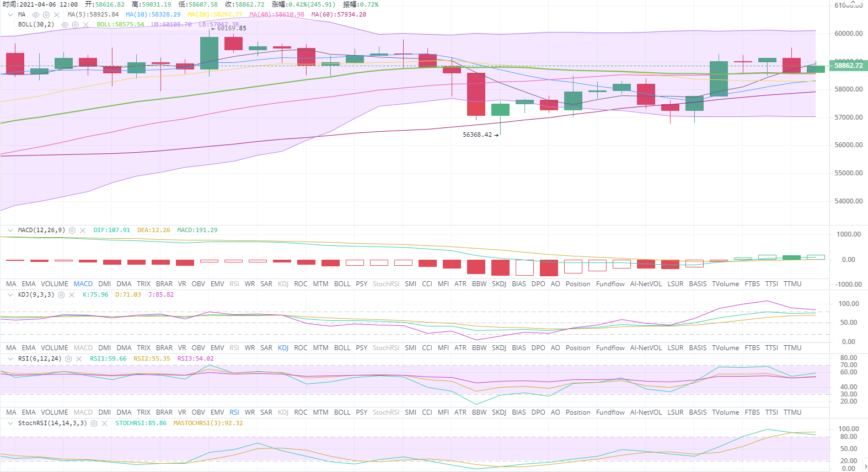
Task: Choose ROC tab in strip under RSI pane
Action: tap(301, 412)
